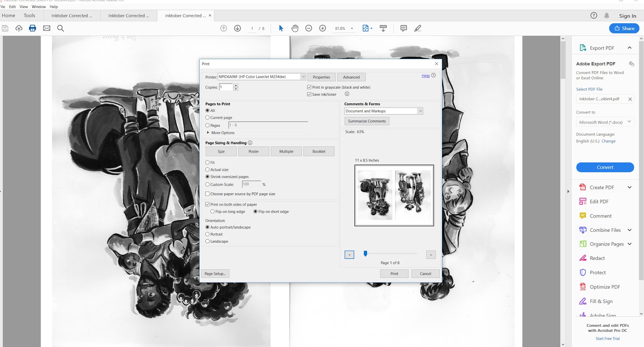Click the zoom in plus icon

pos(322,28)
